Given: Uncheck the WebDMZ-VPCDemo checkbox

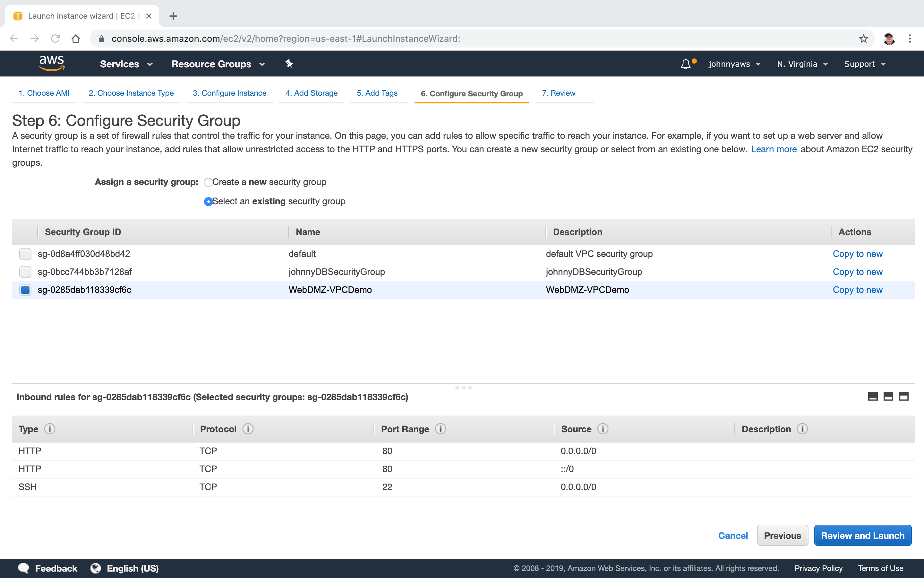Looking at the screenshot, I should coord(25,290).
